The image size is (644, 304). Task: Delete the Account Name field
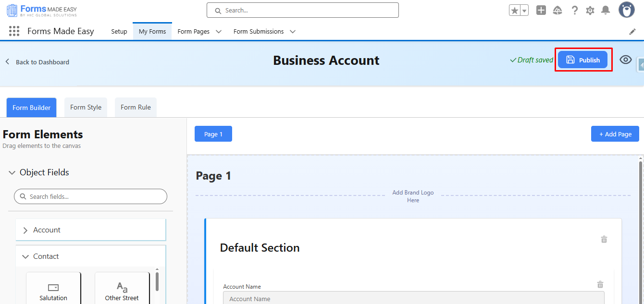(600, 284)
